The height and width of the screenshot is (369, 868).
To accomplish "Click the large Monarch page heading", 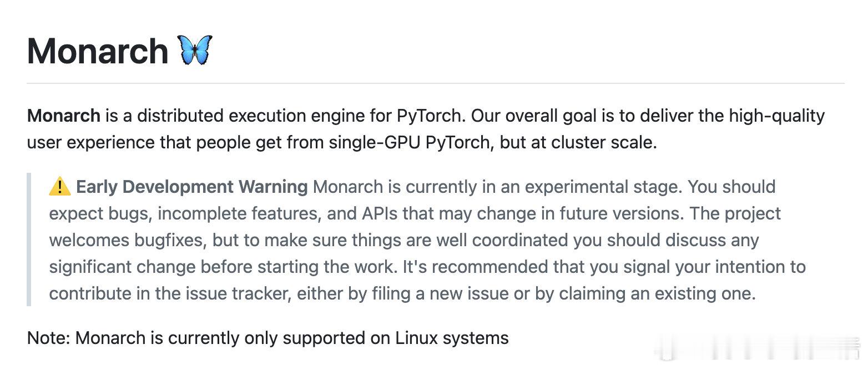I will click(98, 51).
